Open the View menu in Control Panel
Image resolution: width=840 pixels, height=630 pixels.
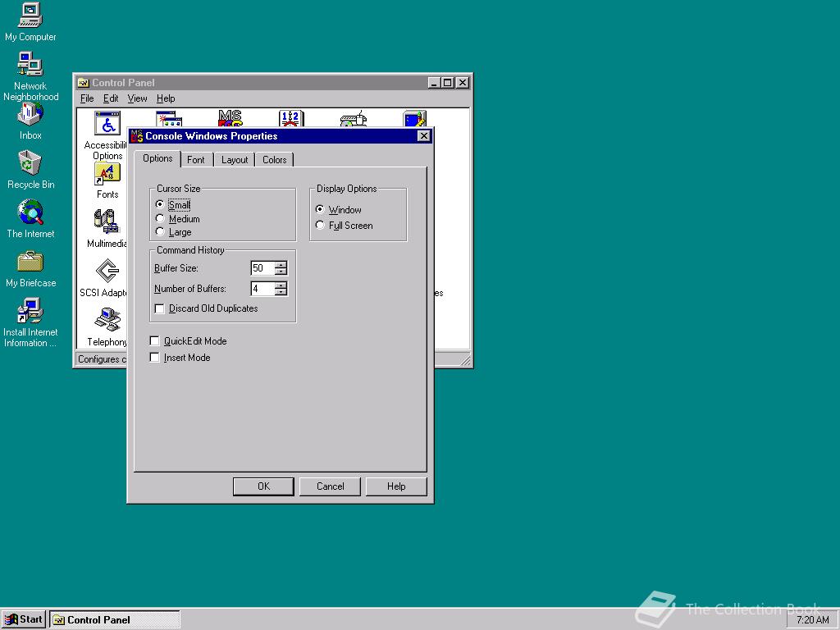click(137, 98)
